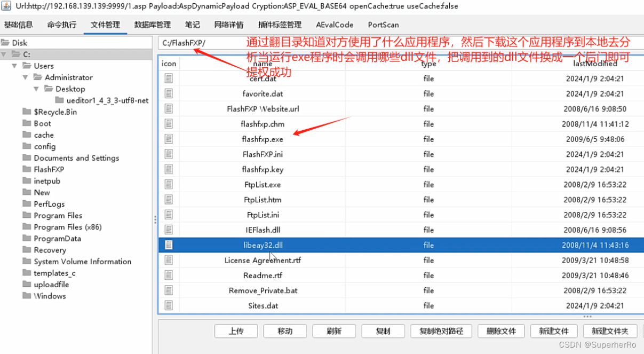This screenshot has width=644, height=354.
Task: Click the file icon beside IEFlash.dll
Action: pos(169,230)
